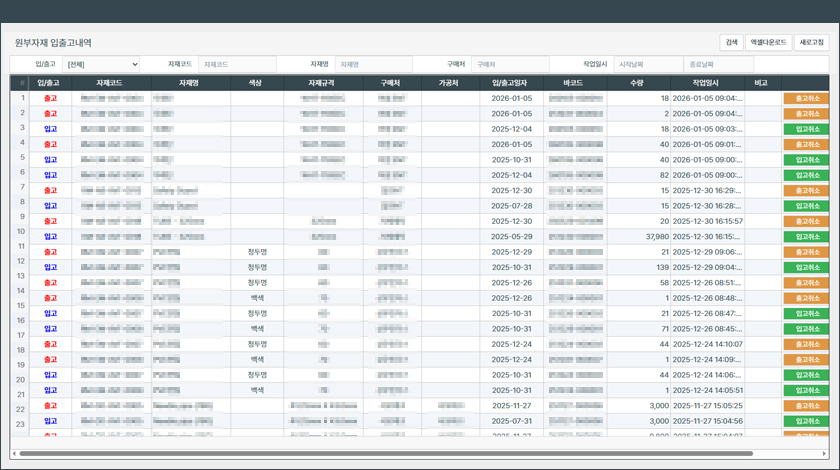Select the 시작날짜 start date field

(647, 64)
